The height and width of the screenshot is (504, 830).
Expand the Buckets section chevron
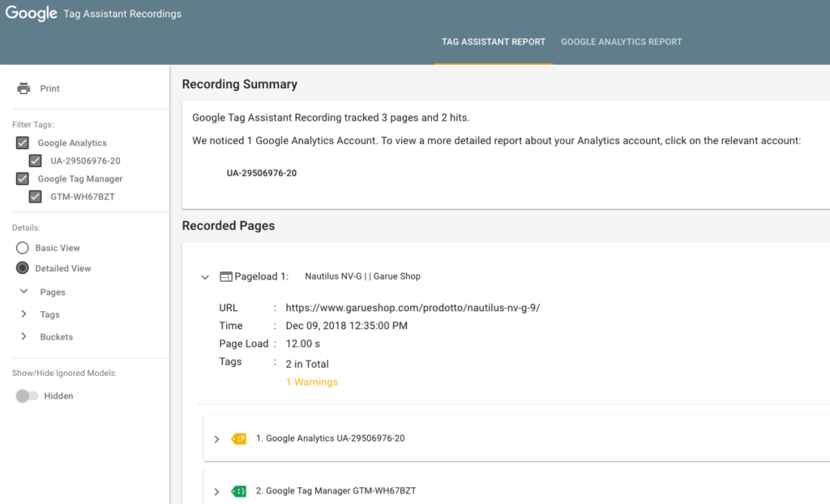click(x=24, y=336)
